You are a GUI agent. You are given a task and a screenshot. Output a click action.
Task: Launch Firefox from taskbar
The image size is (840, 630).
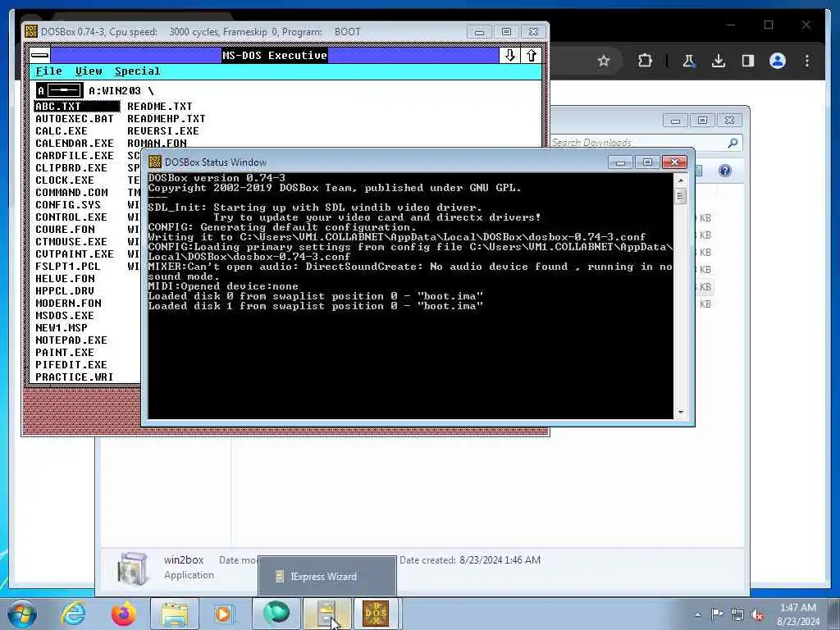[124, 614]
